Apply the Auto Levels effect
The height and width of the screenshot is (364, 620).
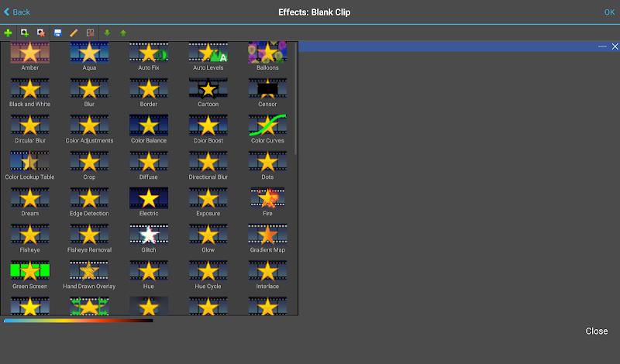(x=208, y=56)
